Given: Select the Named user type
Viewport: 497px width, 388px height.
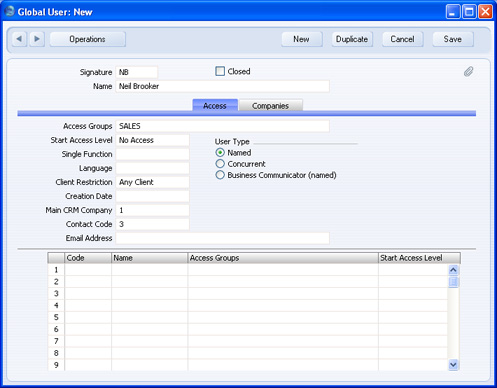Looking at the screenshot, I should tap(220, 153).
